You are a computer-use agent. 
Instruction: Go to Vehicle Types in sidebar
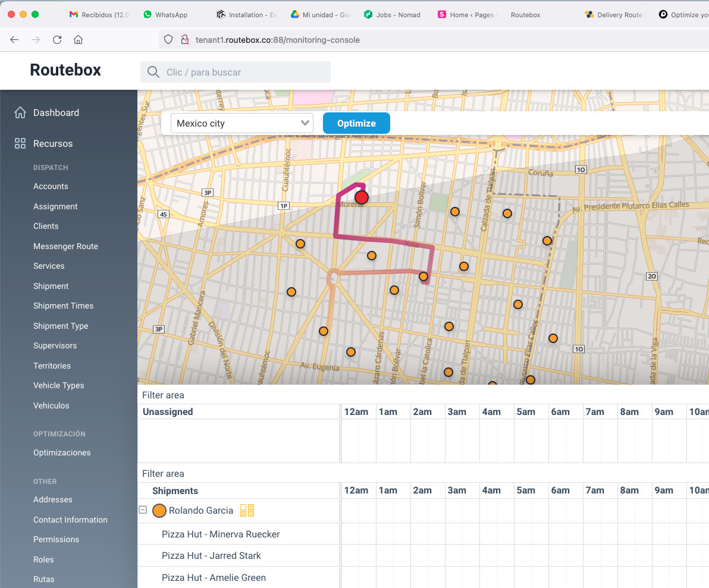tap(58, 385)
